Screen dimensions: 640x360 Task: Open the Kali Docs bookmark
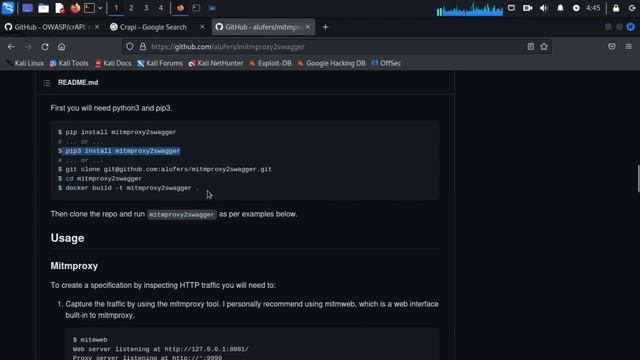pyautogui.click(x=113, y=63)
